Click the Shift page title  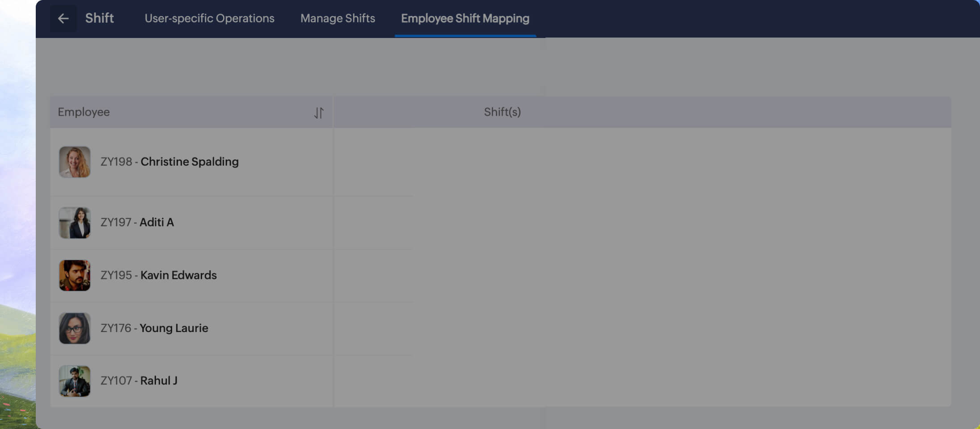pyautogui.click(x=99, y=18)
